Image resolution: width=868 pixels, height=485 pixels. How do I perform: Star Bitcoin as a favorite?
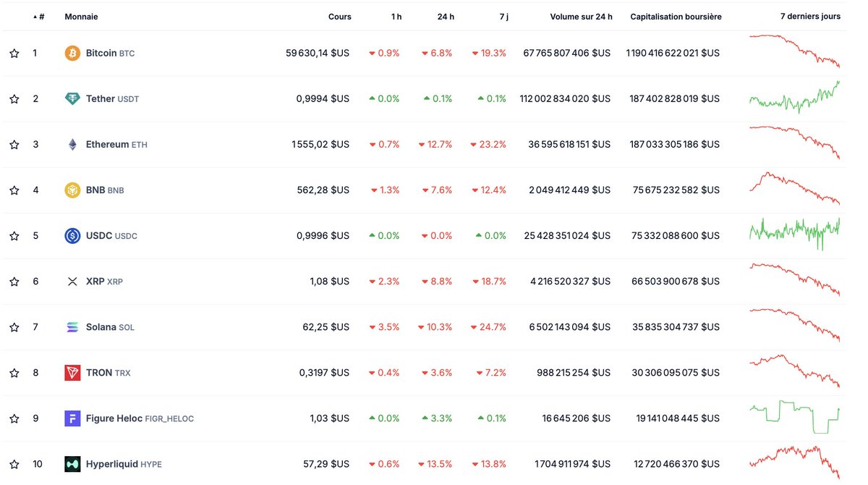click(x=14, y=54)
